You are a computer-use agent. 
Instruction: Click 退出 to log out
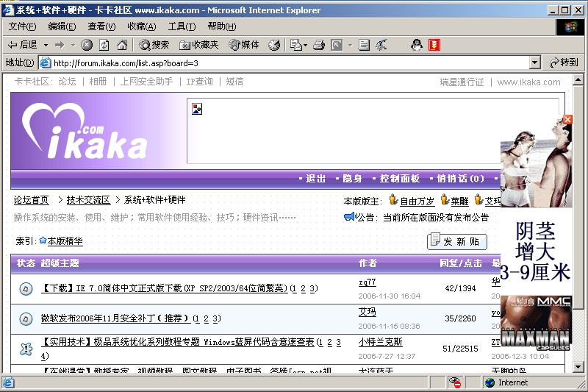click(x=316, y=179)
